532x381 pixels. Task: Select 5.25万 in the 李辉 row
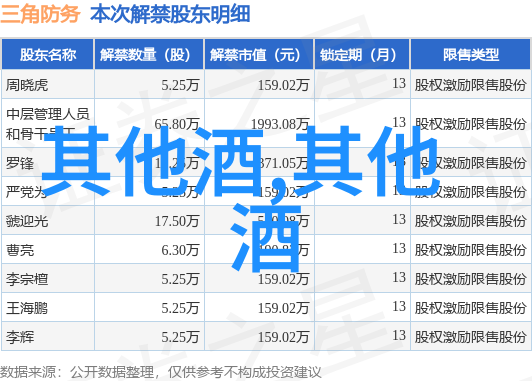180,337
